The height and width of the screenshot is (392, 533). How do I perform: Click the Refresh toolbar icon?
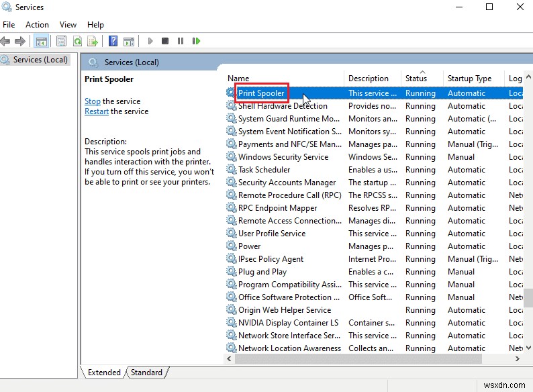tap(77, 42)
